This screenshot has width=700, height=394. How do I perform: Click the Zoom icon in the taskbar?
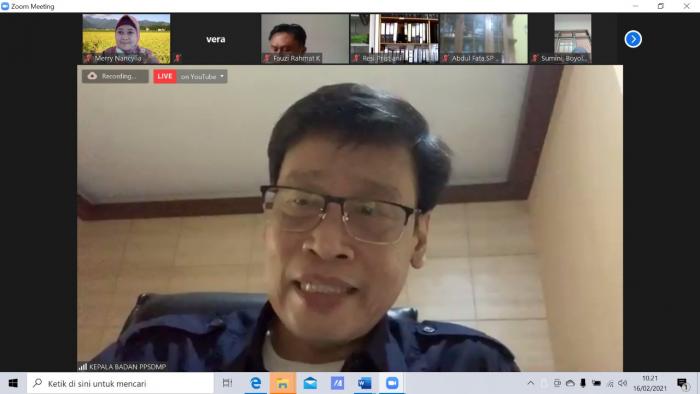click(392, 383)
